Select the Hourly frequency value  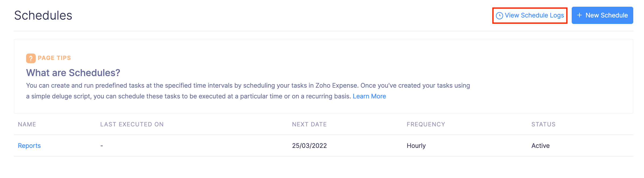coord(416,145)
